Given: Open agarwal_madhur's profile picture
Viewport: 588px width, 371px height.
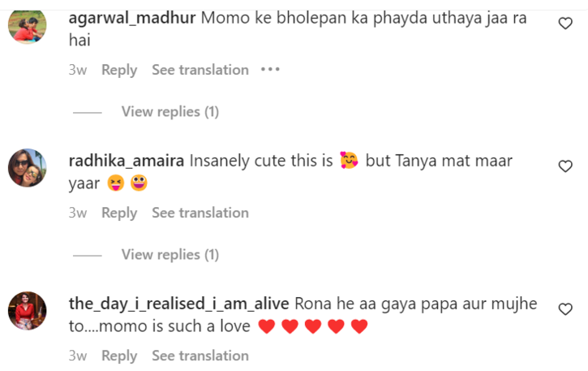Looking at the screenshot, I should tap(28, 28).
